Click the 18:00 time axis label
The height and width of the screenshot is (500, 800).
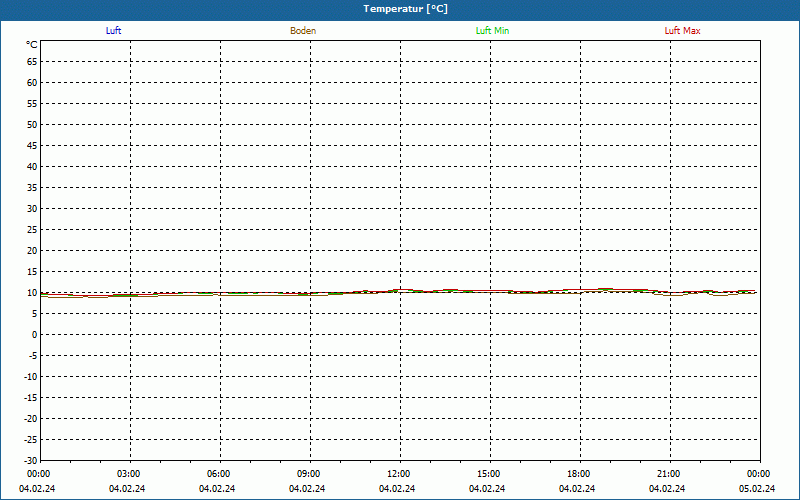point(578,474)
